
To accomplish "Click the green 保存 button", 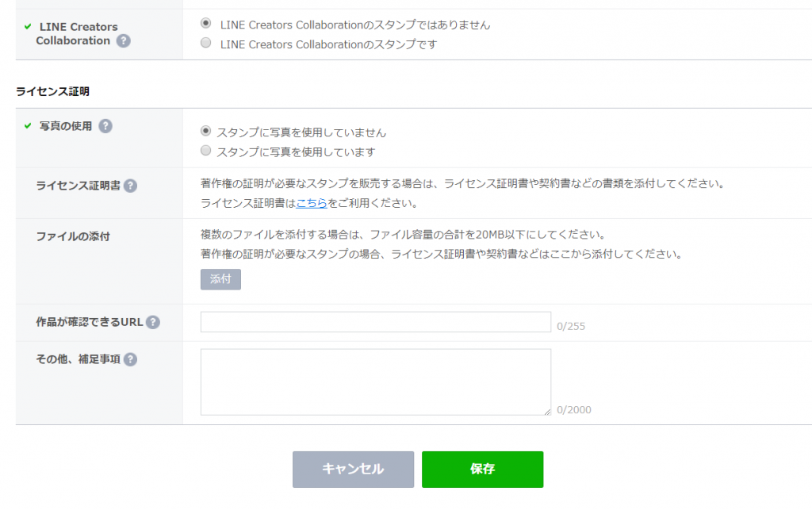I will click(482, 469).
